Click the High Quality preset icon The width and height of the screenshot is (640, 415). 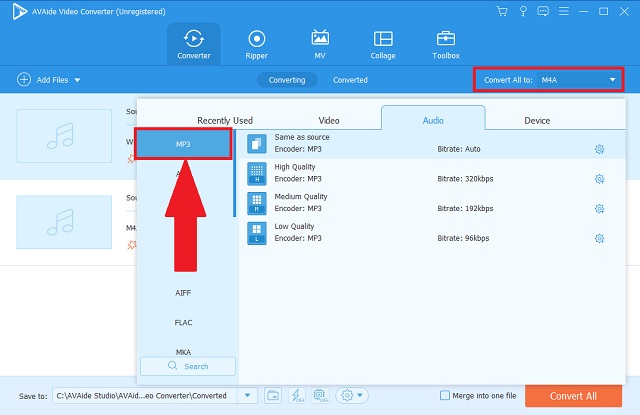(x=257, y=173)
